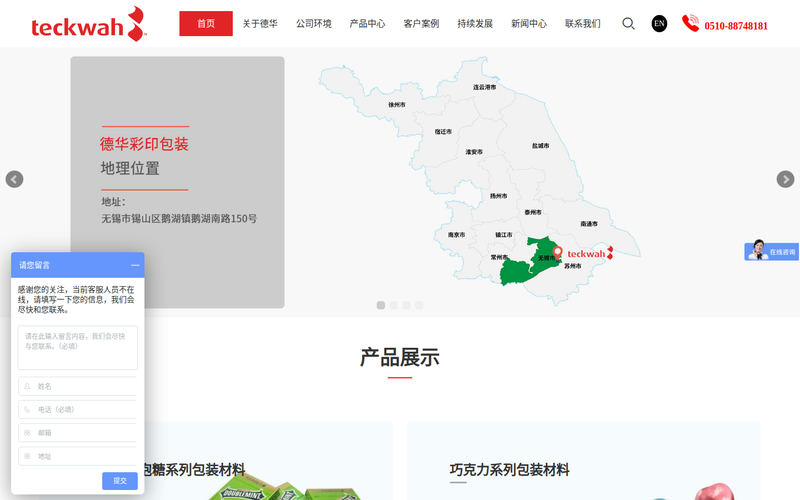800x500 pixels.
Task: Go to next carousel slide arrow
Action: click(785, 179)
